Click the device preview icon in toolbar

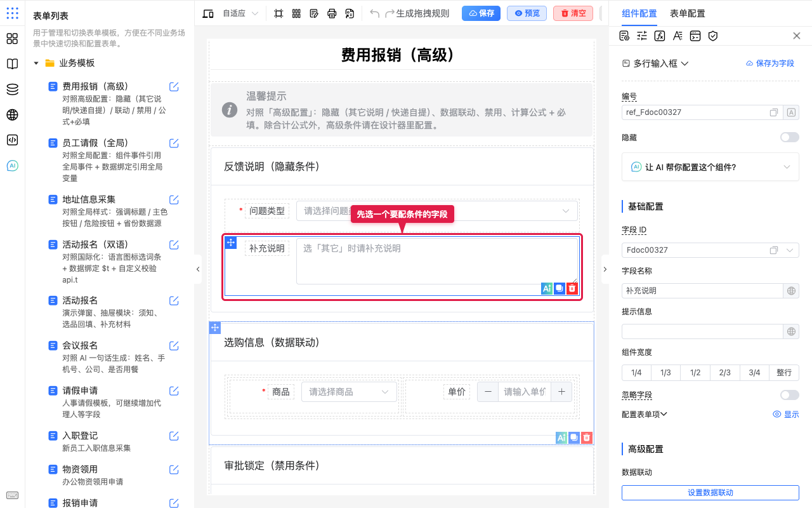[x=208, y=13]
